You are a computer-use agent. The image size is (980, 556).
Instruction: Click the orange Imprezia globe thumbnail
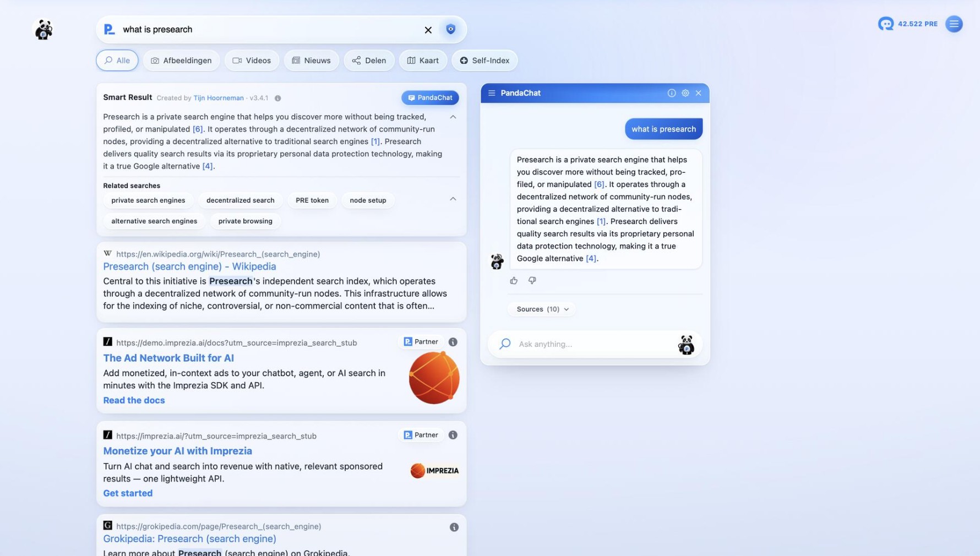[x=434, y=378]
